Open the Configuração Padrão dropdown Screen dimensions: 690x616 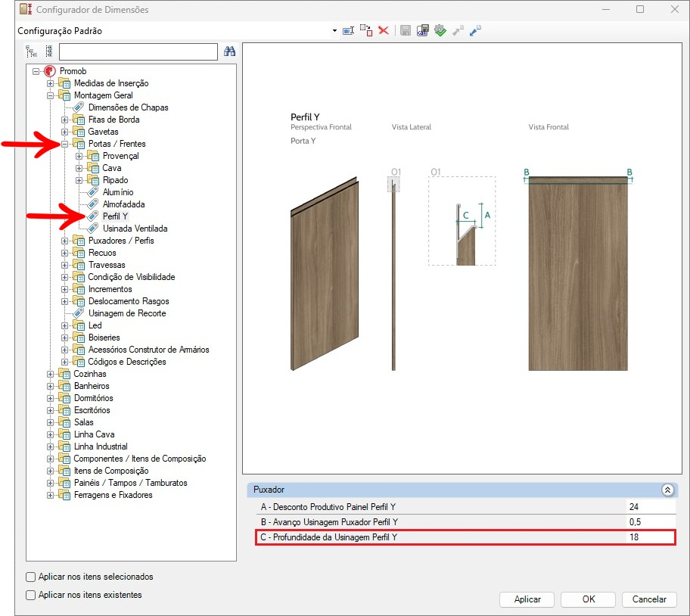334,31
